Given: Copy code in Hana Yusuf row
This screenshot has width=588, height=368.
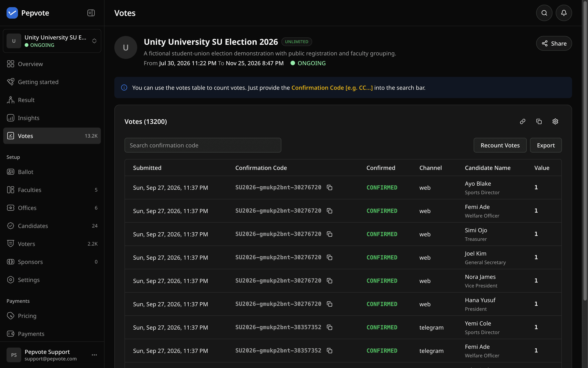Looking at the screenshot, I should coord(330,304).
